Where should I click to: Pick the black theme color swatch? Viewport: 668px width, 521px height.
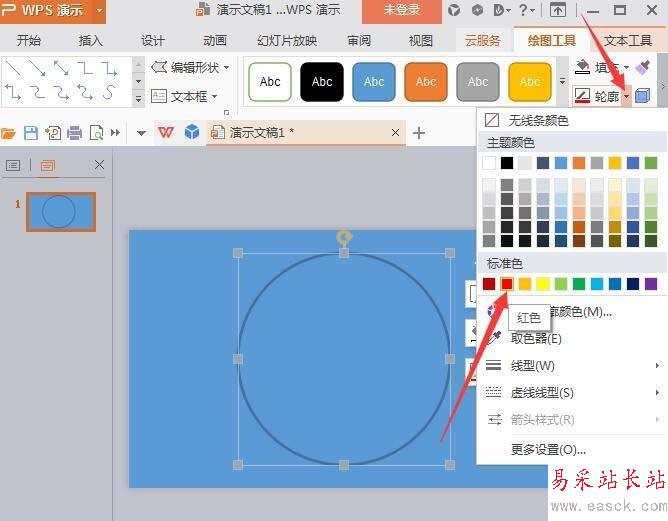click(507, 163)
